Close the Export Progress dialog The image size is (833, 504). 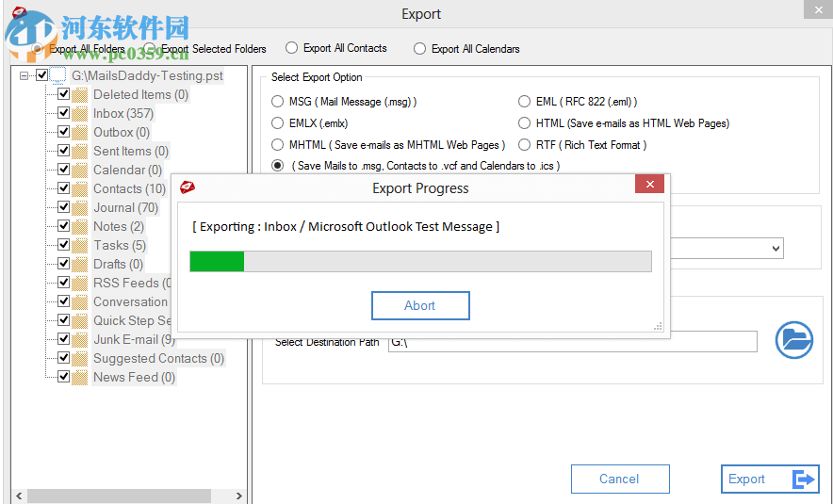tap(649, 184)
